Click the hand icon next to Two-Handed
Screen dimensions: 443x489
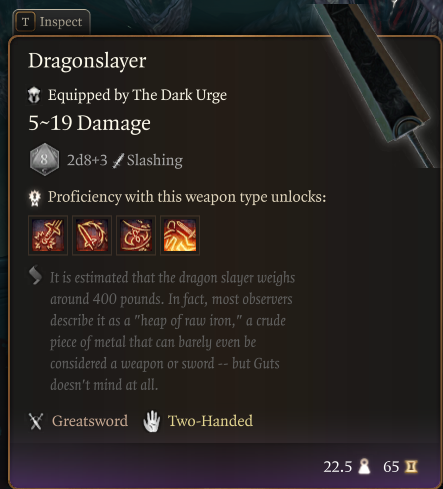click(152, 421)
